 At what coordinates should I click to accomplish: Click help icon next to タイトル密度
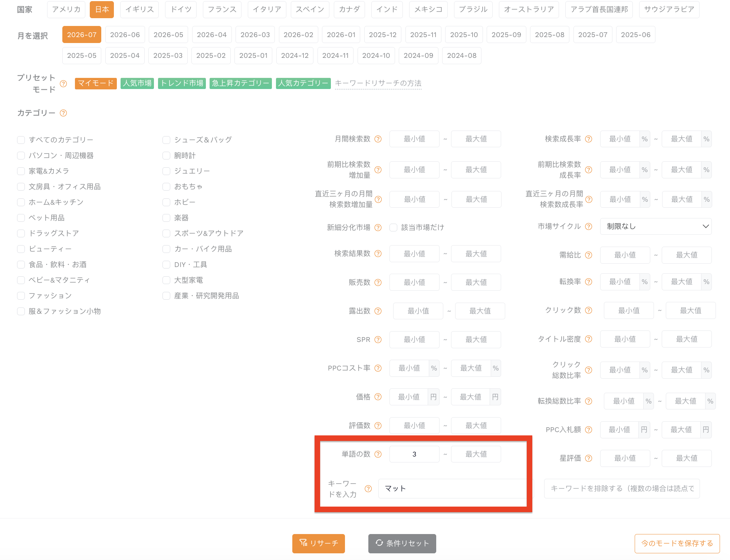pyautogui.click(x=589, y=339)
